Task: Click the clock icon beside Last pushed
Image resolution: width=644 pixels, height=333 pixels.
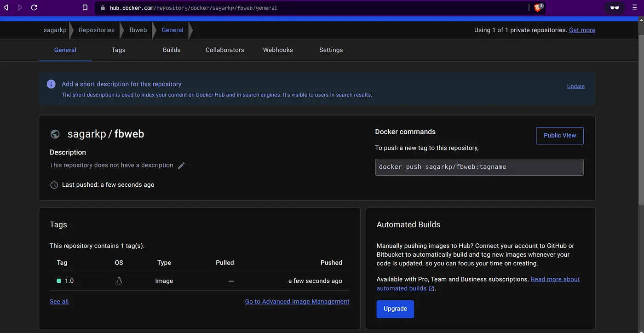Action: click(54, 185)
